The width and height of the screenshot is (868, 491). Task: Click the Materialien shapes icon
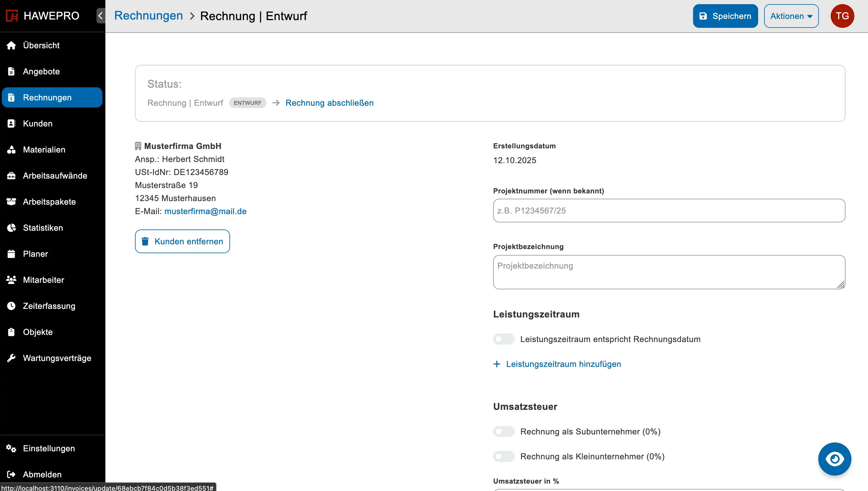[11, 149]
